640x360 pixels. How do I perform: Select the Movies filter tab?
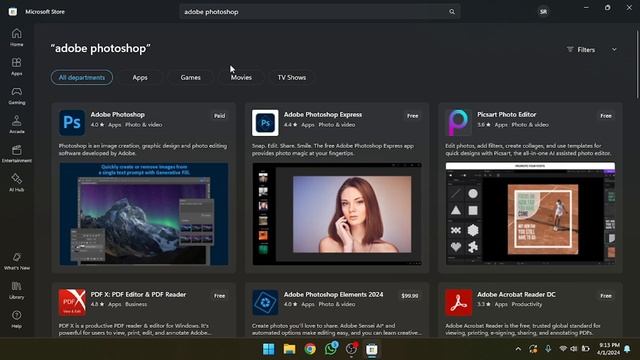[x=241, y=78]
